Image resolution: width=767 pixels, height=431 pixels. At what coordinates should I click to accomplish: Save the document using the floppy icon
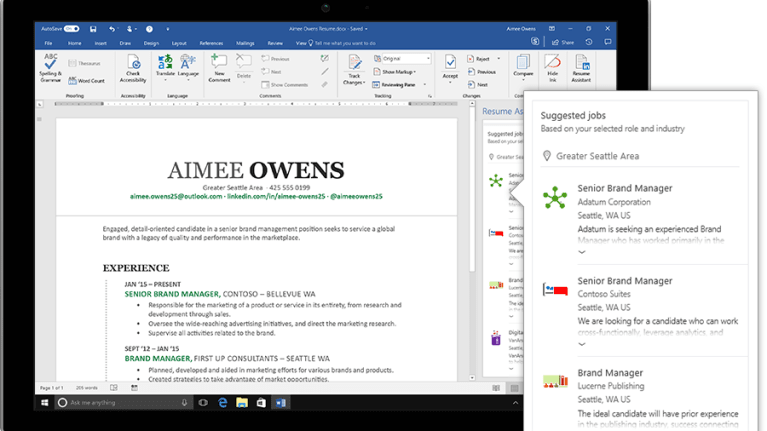pyautogui.click(x=93, y=29)
